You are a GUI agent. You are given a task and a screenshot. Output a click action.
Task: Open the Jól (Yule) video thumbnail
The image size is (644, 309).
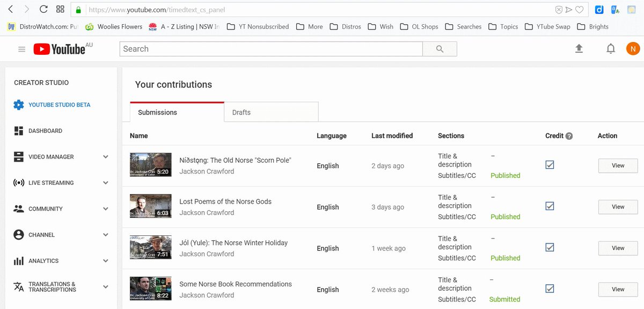(151, 248)
